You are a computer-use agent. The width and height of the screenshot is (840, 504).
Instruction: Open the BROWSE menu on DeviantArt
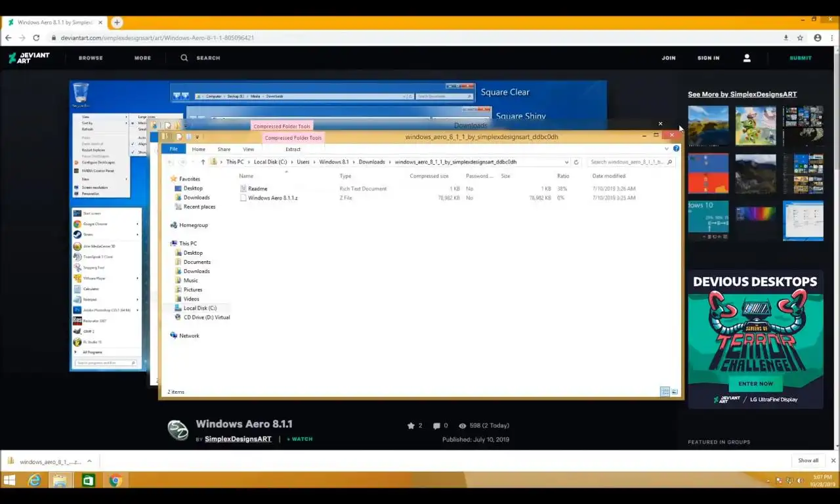coord(91,58)
